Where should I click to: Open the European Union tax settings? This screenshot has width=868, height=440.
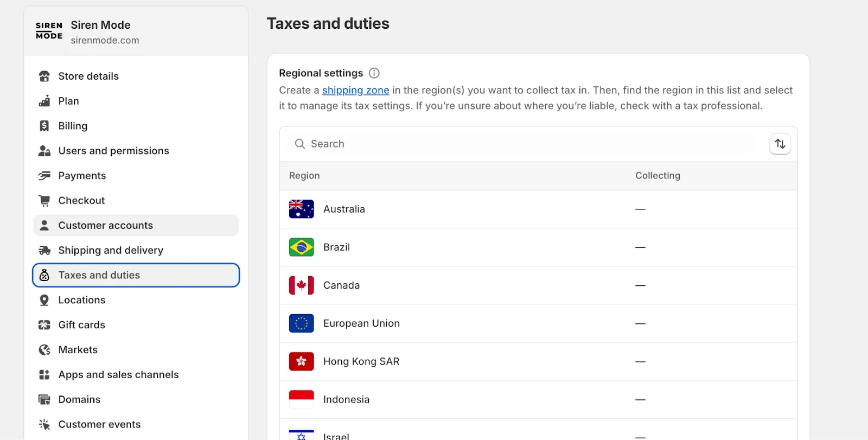tap(538, 323)
